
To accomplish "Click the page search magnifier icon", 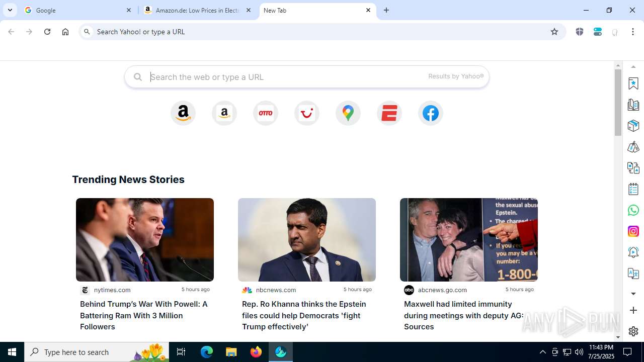I will [138, 77].
